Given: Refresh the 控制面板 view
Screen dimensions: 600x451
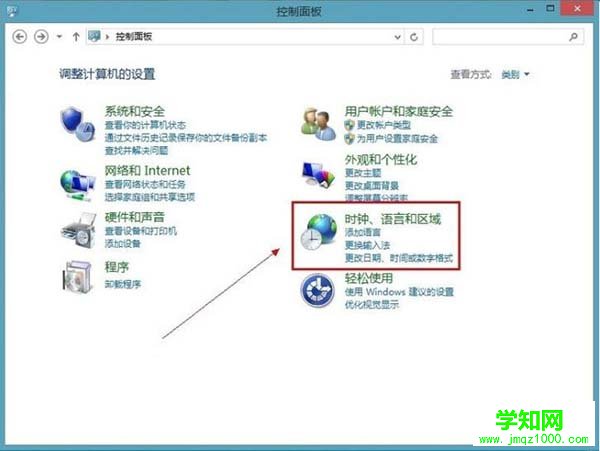Looking at the screenshot, I should tap(414, 37).
